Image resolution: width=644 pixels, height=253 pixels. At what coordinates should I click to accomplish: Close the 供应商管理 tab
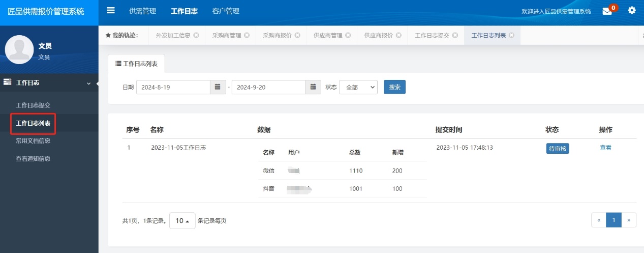348,35
